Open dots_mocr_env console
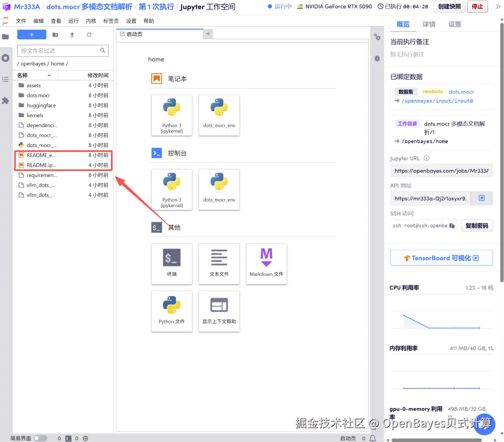Viewport: 504px width, 442px height. coord(219,189)
